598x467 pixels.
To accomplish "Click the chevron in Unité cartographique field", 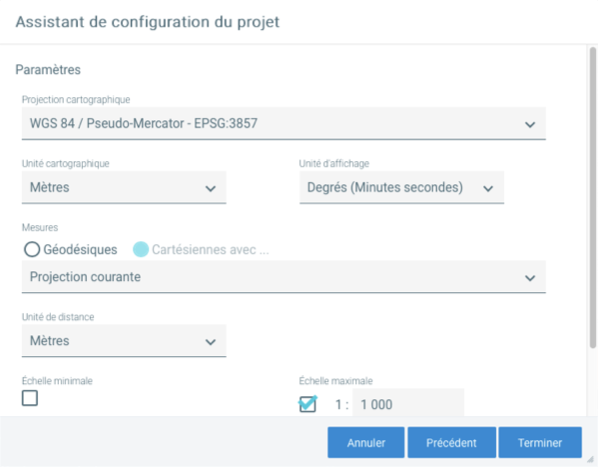I will coord(211,189).
